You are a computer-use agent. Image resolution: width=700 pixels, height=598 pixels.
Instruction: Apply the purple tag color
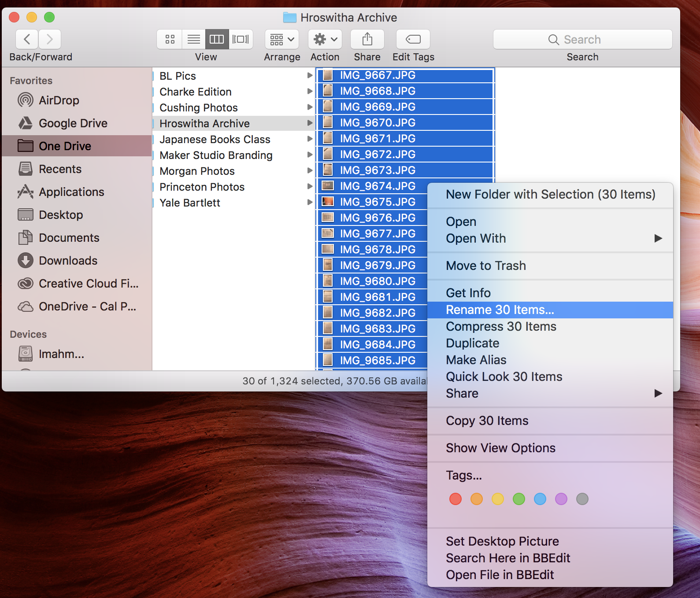(561, 499)
